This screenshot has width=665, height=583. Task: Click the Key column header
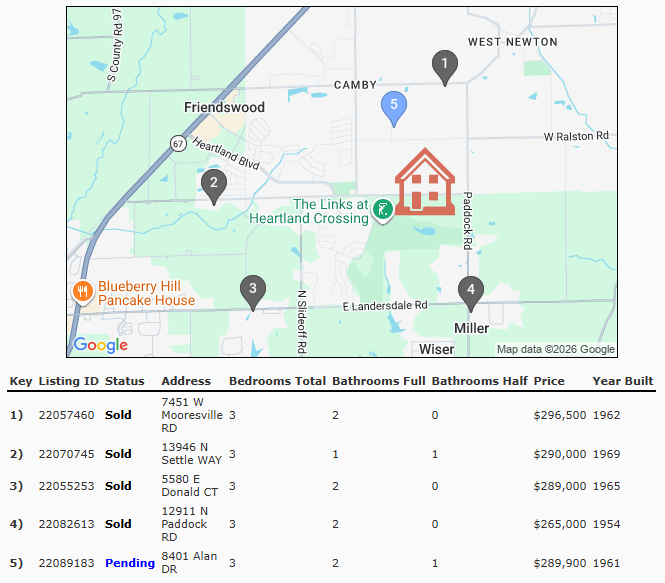pyautogui.click(x=21, y=381)
